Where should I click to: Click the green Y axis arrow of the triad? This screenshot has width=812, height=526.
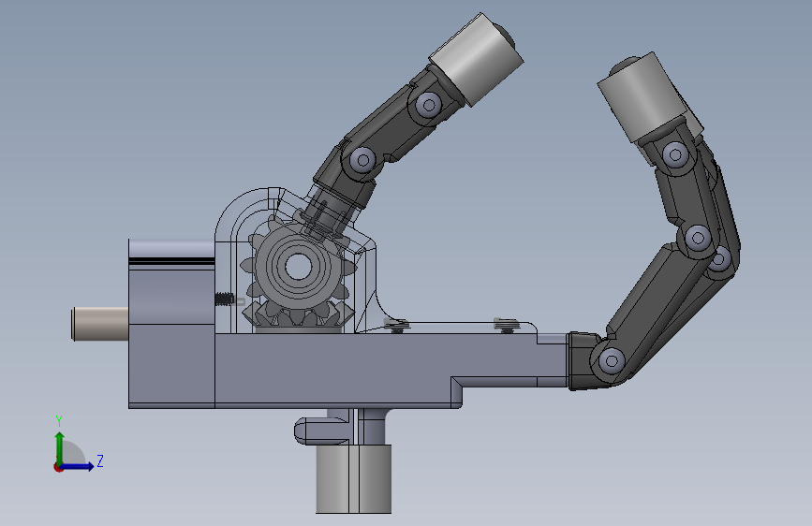(x=60, y=448)
